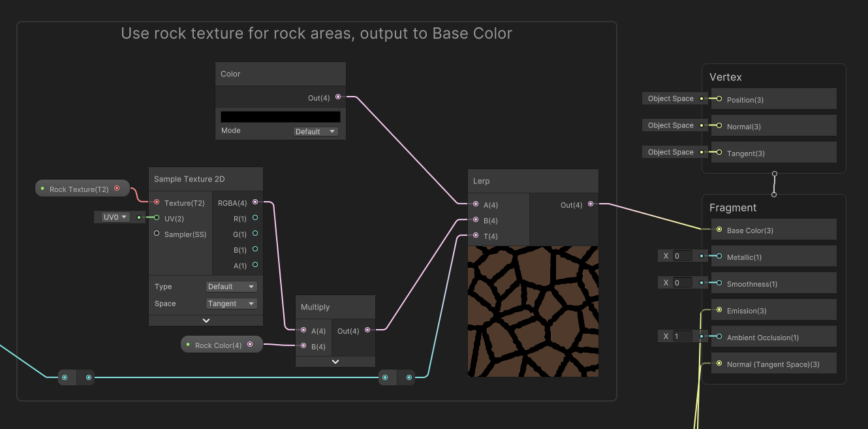Viewport: 868px width, 429px height.
Task: Open the Mode dropdown in the Color node
Action: point(315,131)
